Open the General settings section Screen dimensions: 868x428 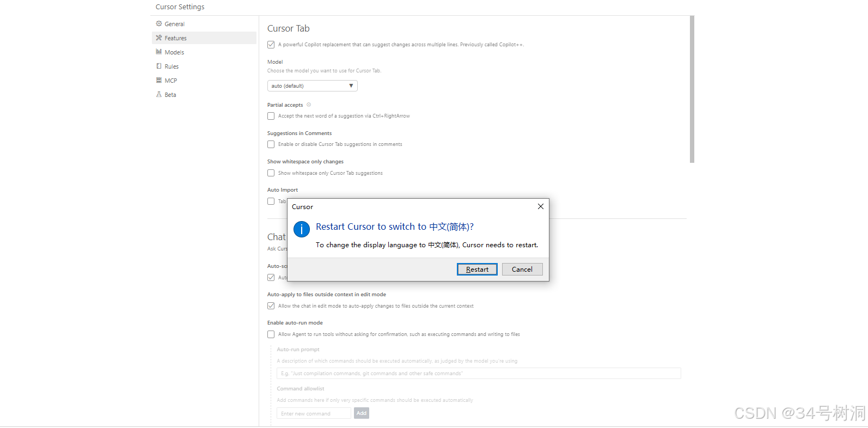point(204,24)
